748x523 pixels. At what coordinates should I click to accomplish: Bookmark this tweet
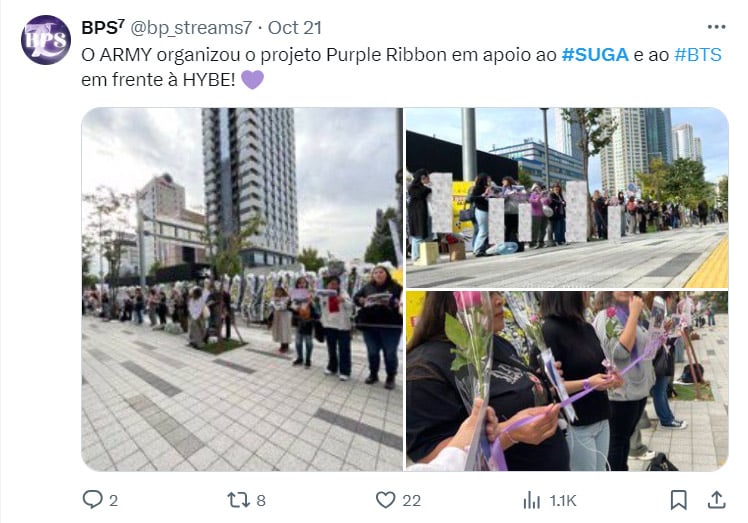678,500
